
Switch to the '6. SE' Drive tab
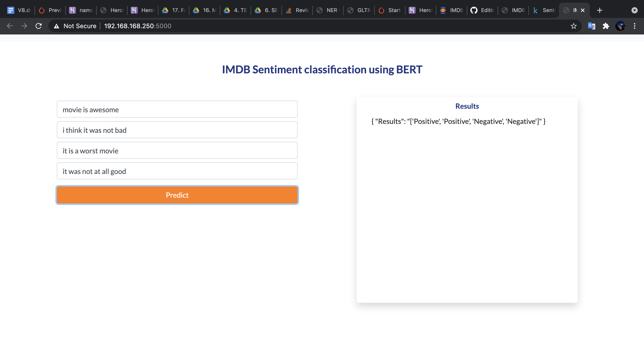[266, 10]
